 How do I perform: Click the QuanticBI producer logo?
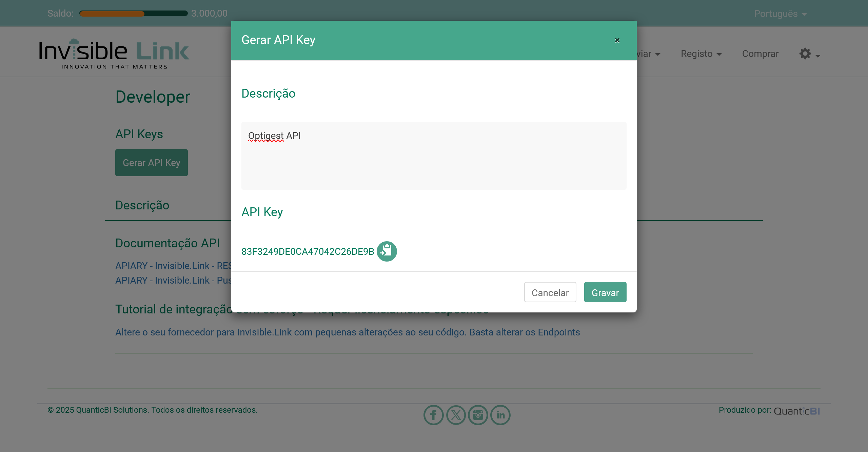(x=797, y=411)
